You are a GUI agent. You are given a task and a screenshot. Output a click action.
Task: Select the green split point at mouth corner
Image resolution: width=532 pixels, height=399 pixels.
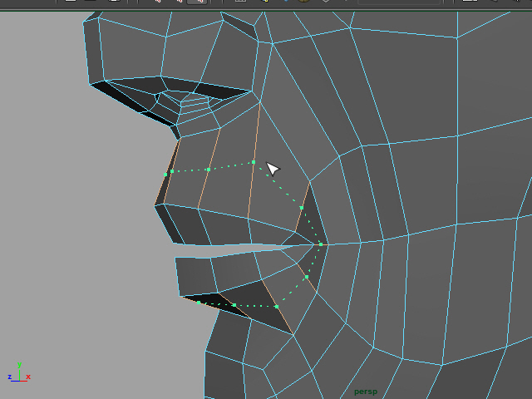pyautogui.click(x=321, y=244)
